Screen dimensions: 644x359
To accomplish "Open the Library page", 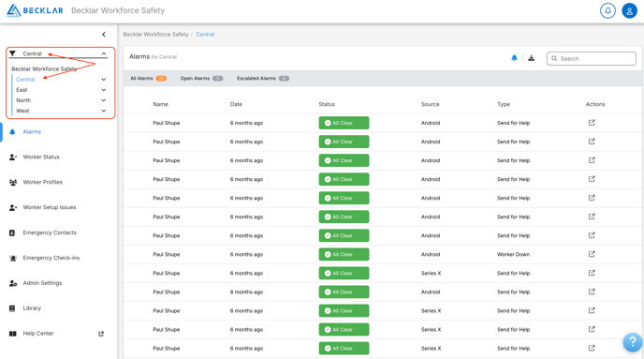I will click(x=32, y=308).
